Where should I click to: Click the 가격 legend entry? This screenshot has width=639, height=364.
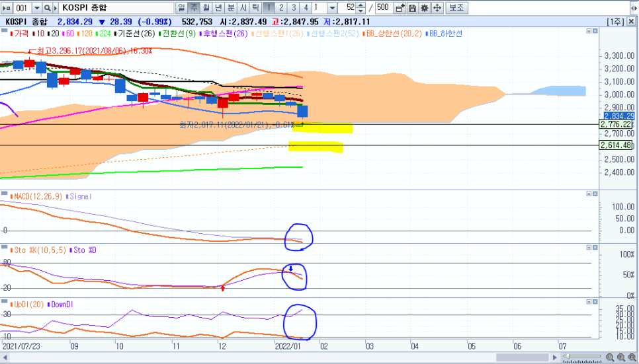click(20, 34)
